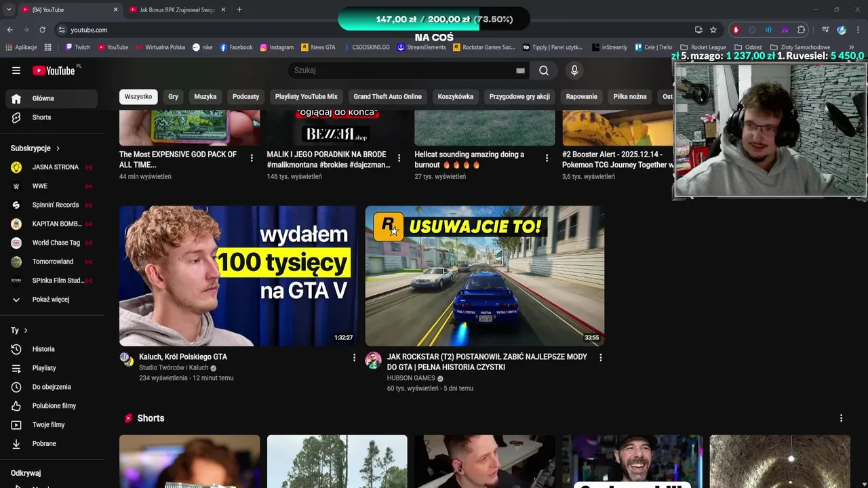This screenshot has width=868, height=488.
Task: Open the StreamElements bookmark
Action: (422, 47)
